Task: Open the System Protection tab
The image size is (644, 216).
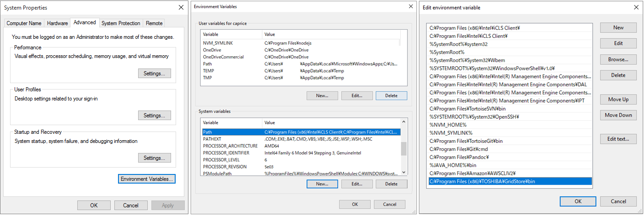Action: (121, 23)
